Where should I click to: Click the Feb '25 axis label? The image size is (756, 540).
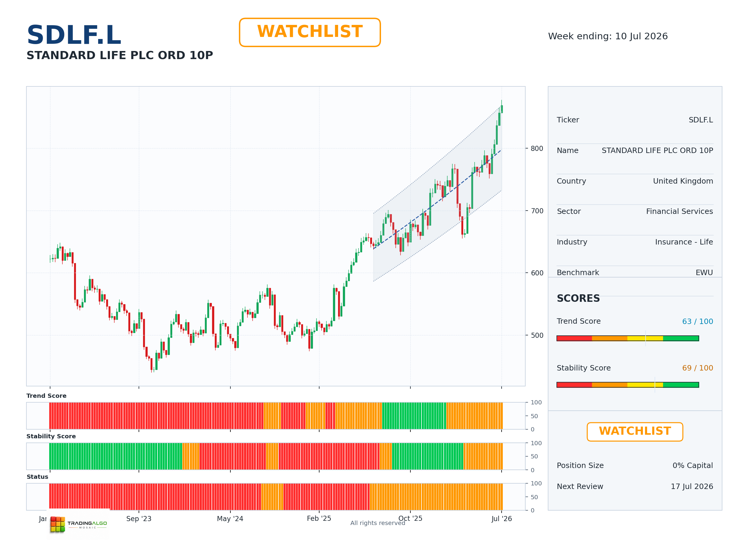coord(319,518)
